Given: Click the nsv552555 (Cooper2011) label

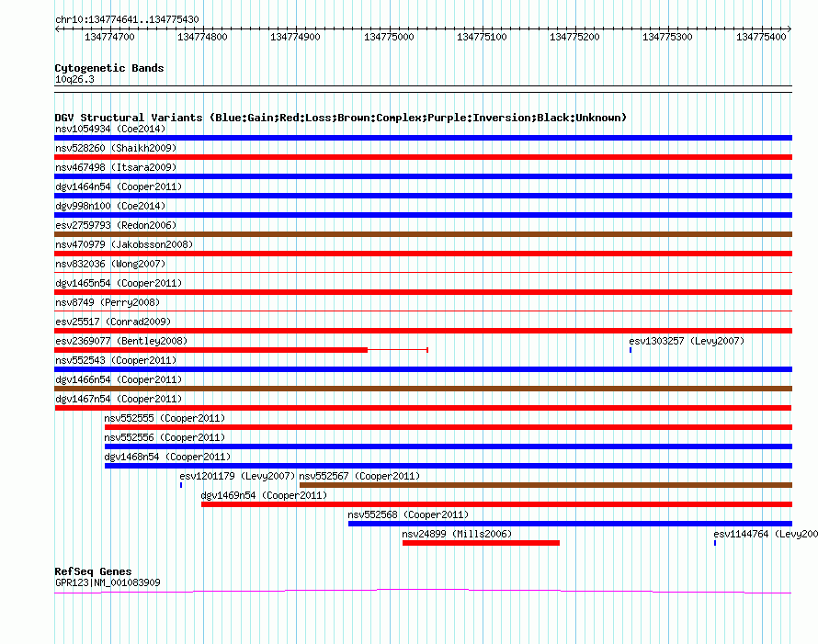Looking at the screenshot, I should (x=165, y=418).
